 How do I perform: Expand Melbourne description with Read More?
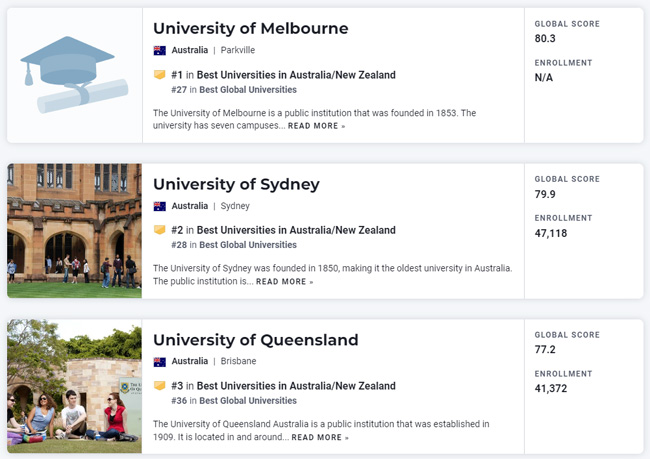click(316, 127)
